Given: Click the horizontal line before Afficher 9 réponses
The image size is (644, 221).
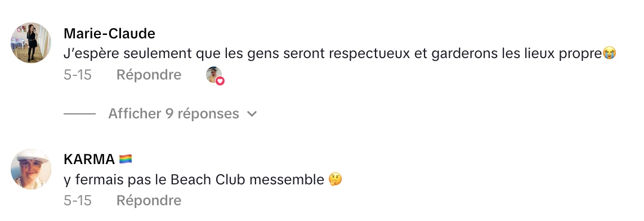Looking at the screenshot, I should (80, 114).
